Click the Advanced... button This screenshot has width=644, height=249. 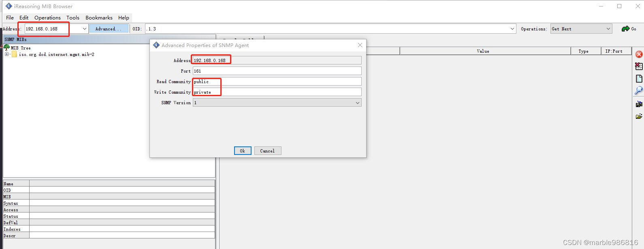pyautogui.click(x=109, y=29)
